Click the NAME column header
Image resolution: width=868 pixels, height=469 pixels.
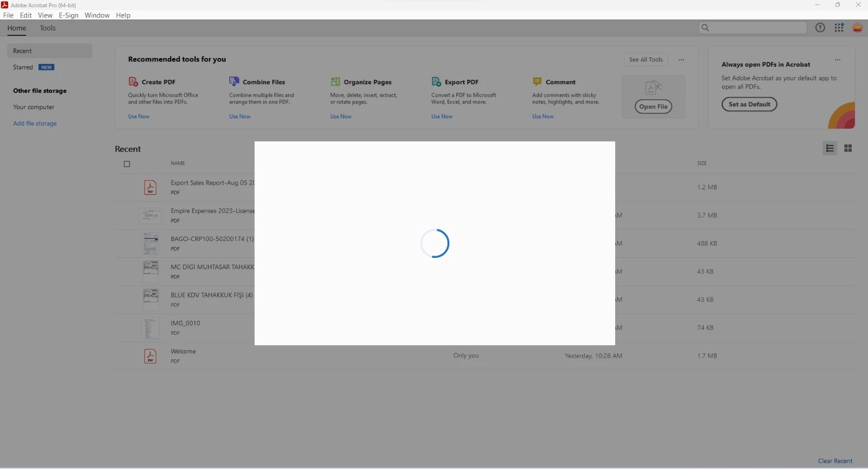tap(178, 163)
